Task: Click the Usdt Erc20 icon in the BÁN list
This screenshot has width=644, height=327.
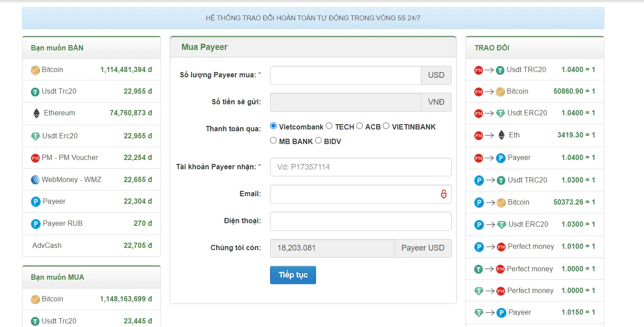Action: (x=35, y=136)
